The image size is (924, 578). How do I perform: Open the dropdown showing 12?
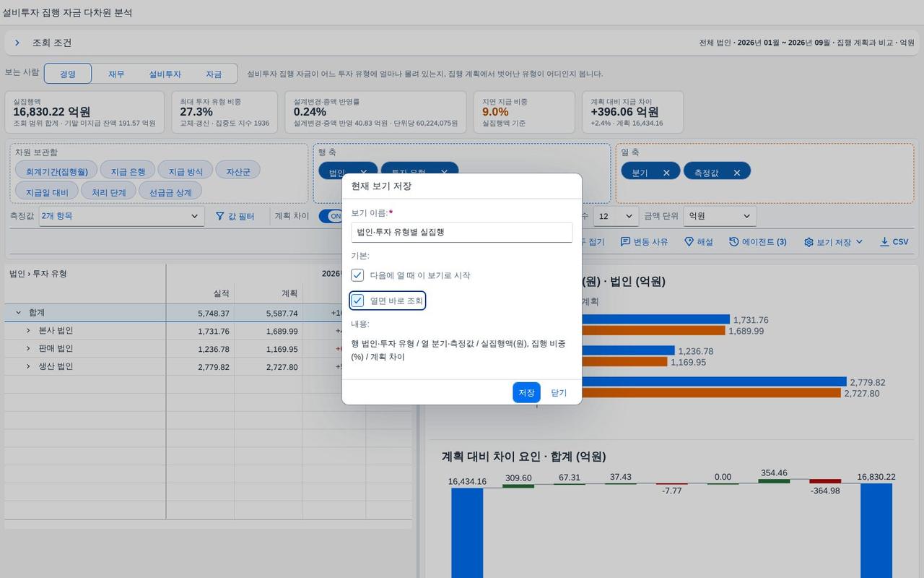pos(616,216)
